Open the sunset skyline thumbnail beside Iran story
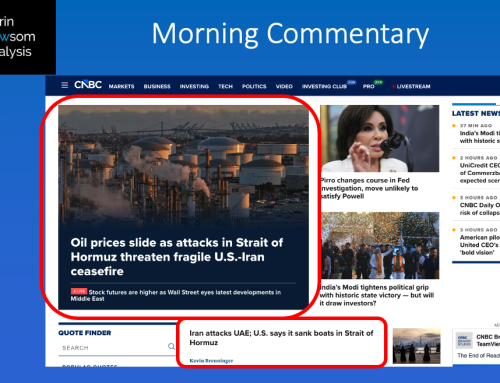Screen dimensions: 500x383 416,346
